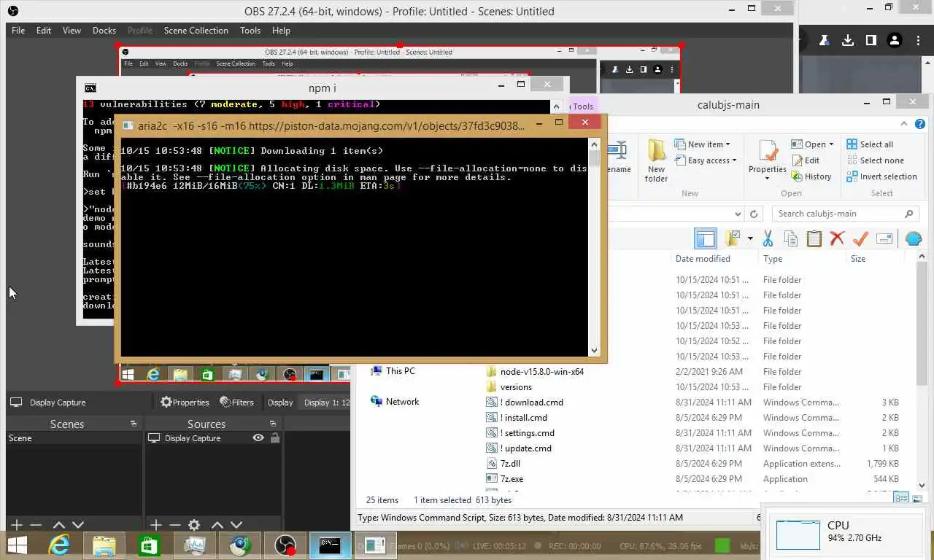Viewport: 934px width, 560px height.
Task: Pop out the Sources dock panel
Action: [273, 424]
